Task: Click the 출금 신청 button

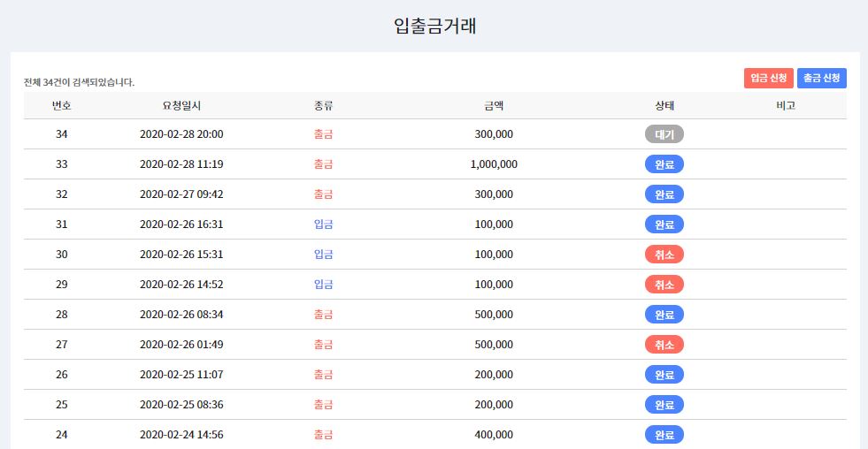Action: 821,79
